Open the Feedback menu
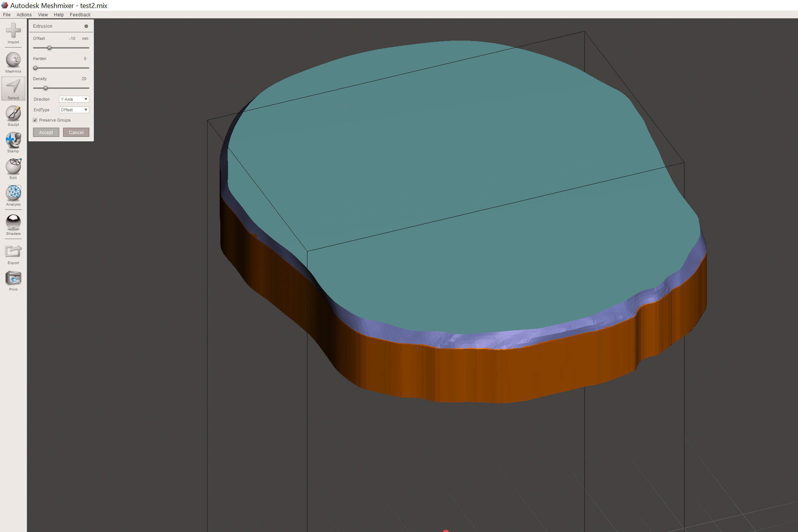798x532 pixels. [80, 15]
